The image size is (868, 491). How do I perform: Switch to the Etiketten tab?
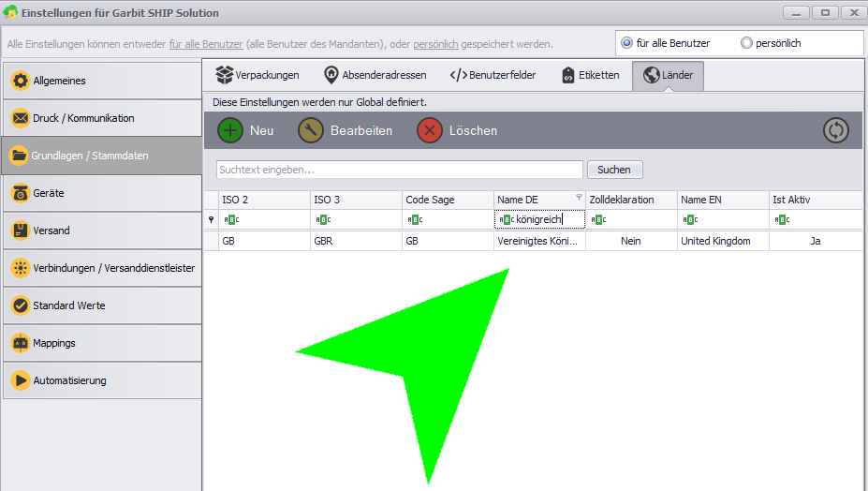(x=591, y=75)
